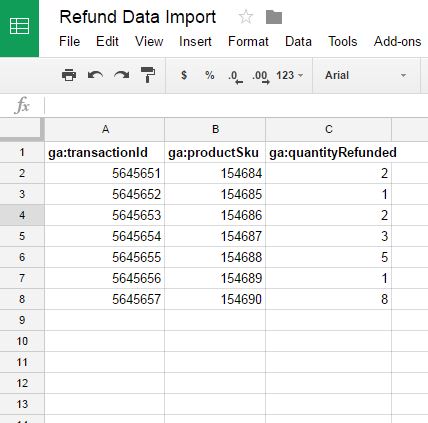This screenshot has width=428, height=423.
Task: Open the 123 more formats dropdown
Action: [x=289, y=75]
